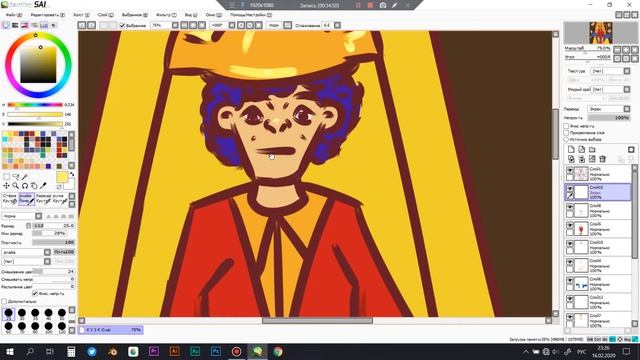Open the rotation angle dropdown in toolbar
The width and height of the screenshot is (640, 360).
pos(231,25)
